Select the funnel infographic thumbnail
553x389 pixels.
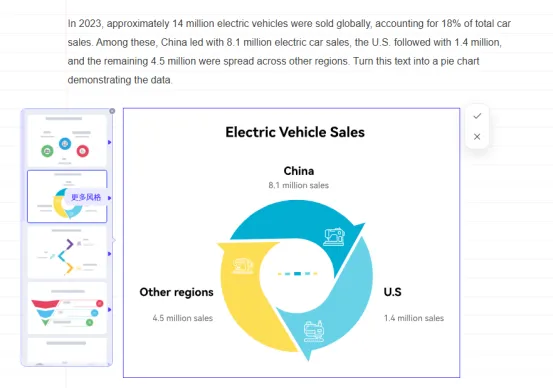point(67,308)
